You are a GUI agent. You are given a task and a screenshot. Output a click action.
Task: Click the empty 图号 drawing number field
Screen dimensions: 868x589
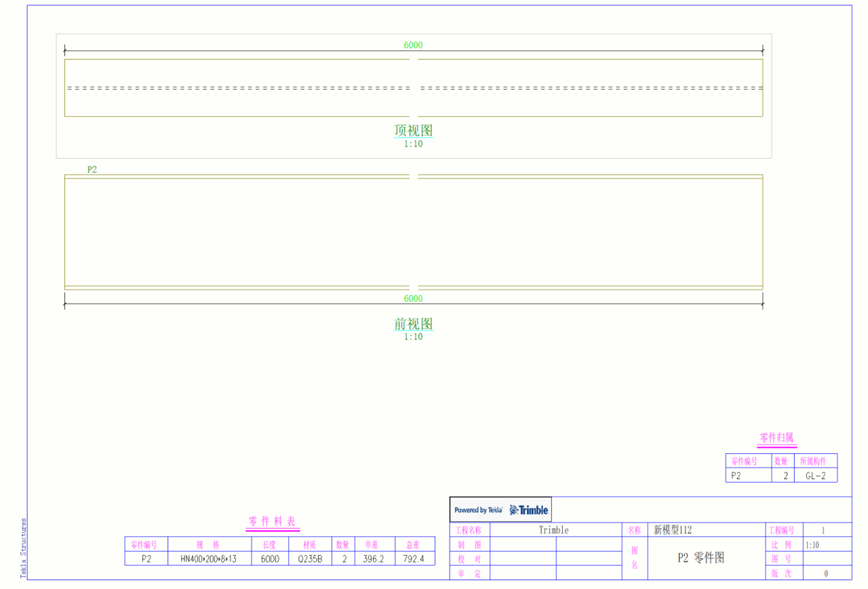[827, 559]
